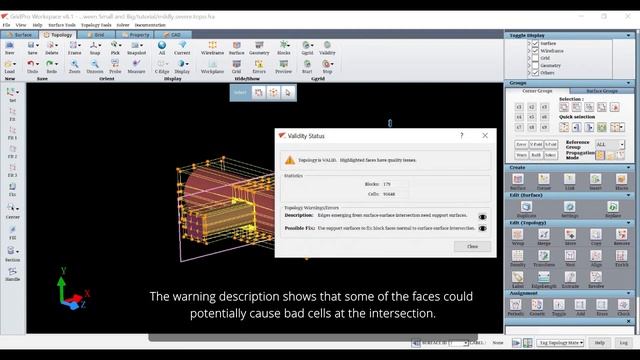Switch to the CAD tab
640x360 pixels.
tap(173, 35)
